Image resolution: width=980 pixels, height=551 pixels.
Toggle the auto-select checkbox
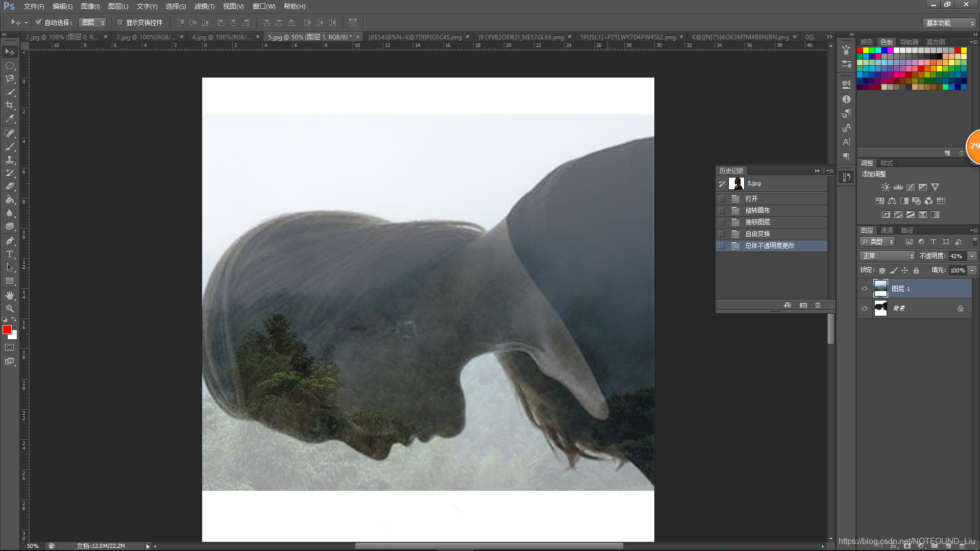tap(39, 22)
